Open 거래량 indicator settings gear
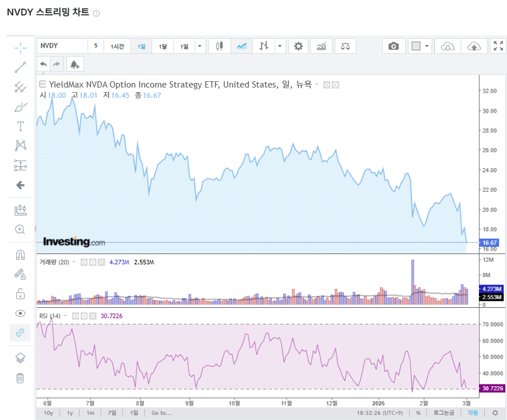507x420 pixels. 93,262
